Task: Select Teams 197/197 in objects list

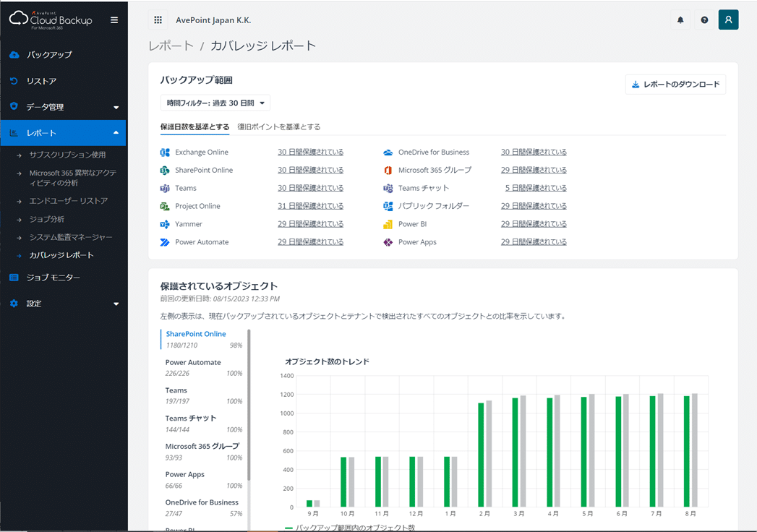Action: pos(204,395)
